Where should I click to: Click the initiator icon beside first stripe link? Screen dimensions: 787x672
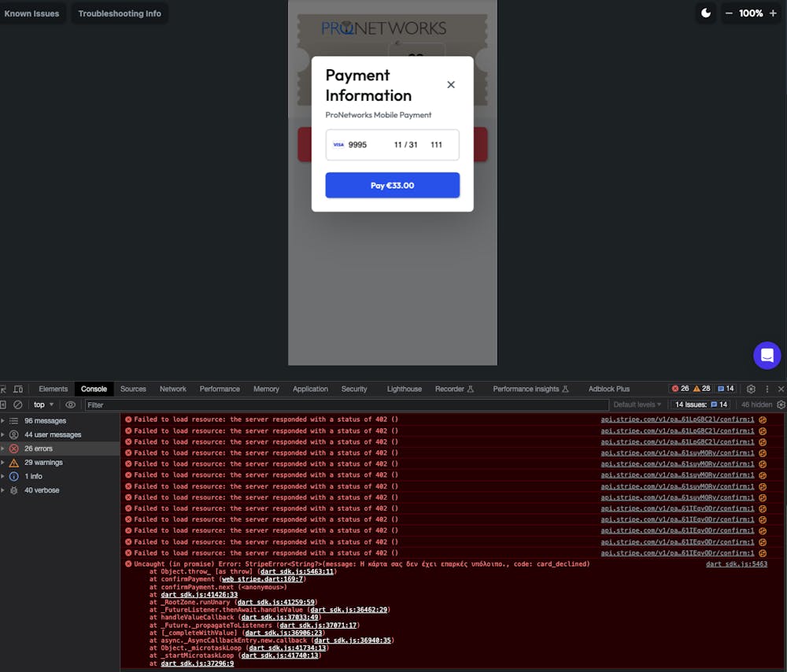pyautogui.click(x=763, y=419)
